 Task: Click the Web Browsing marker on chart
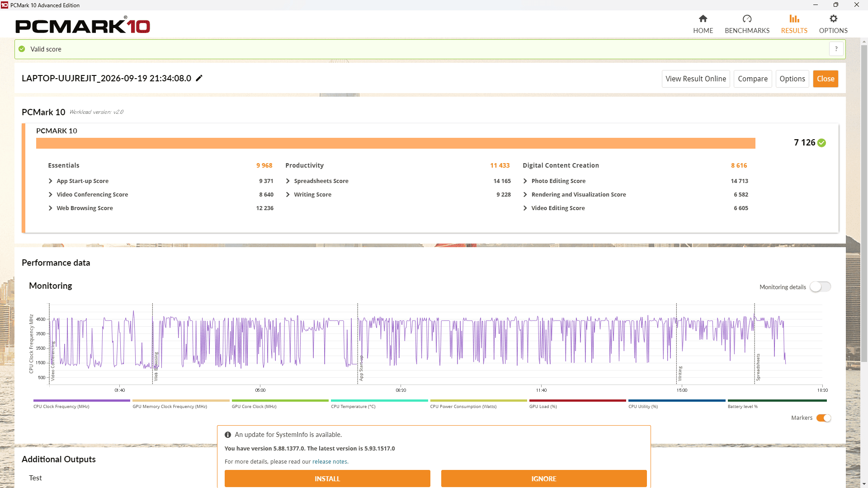pyautogui.click(x=156, y=366)
